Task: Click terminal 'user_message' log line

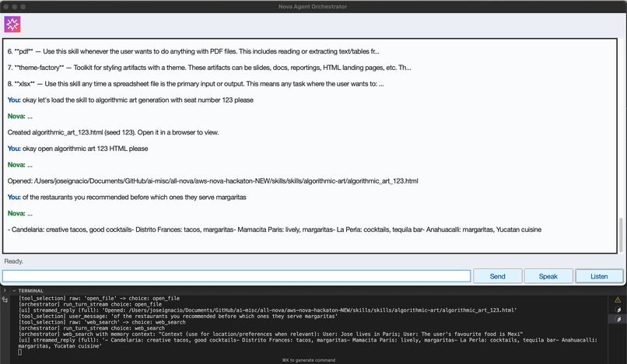Action: (x=178, y=317)
